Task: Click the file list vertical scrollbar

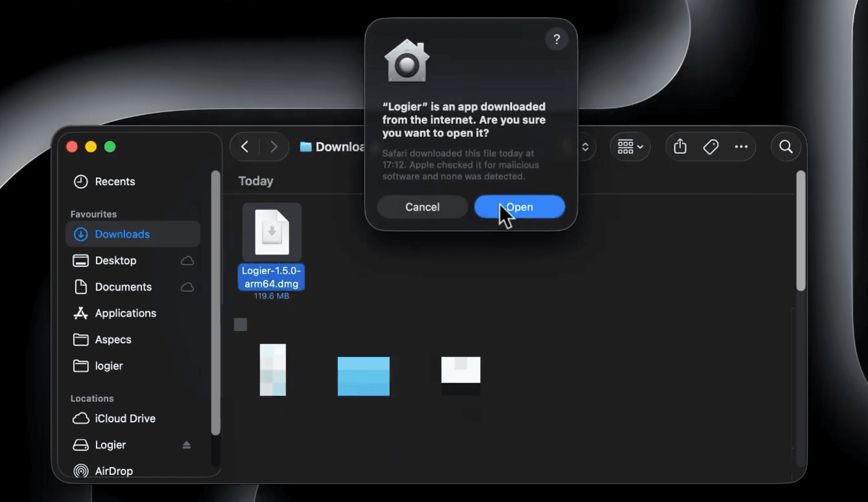Action: coord(801,230)
